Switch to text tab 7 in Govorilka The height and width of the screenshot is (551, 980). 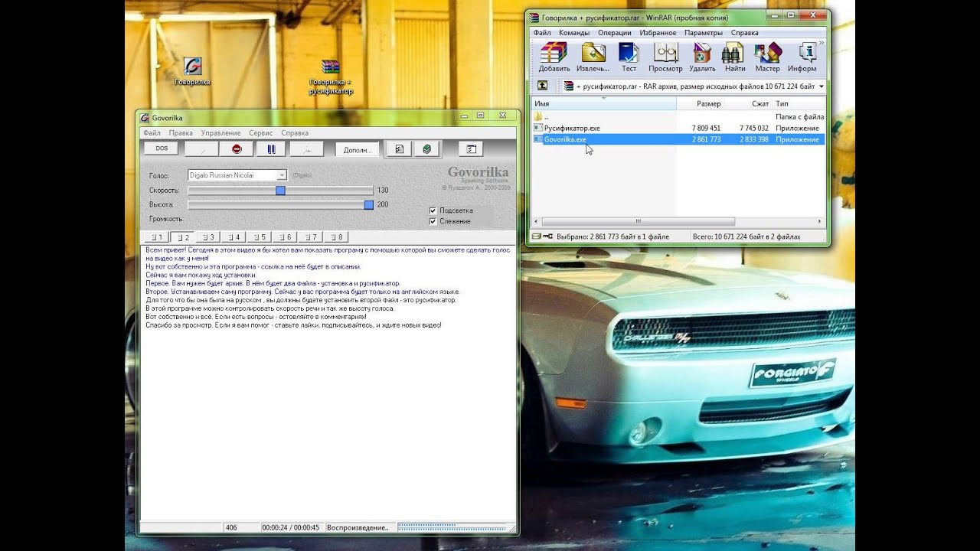[311, 237]
